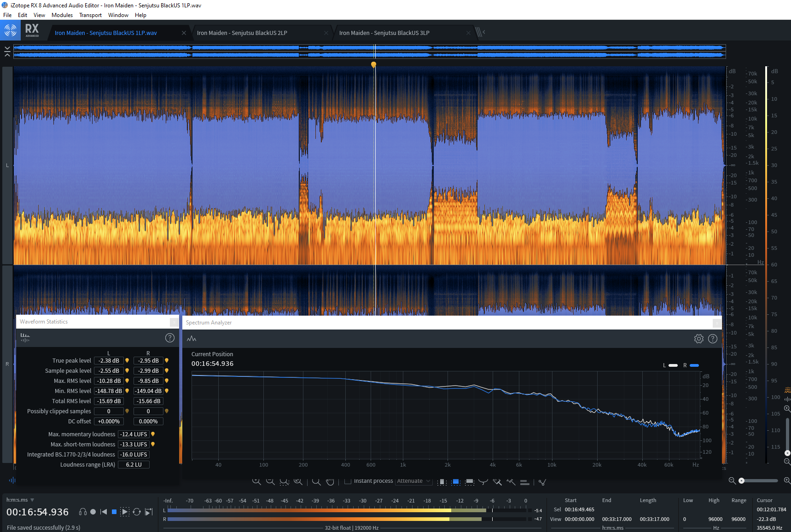Open Spectrum Analyzer settings gear
Screen dimensions: 791x532
(x=698, y=339)
